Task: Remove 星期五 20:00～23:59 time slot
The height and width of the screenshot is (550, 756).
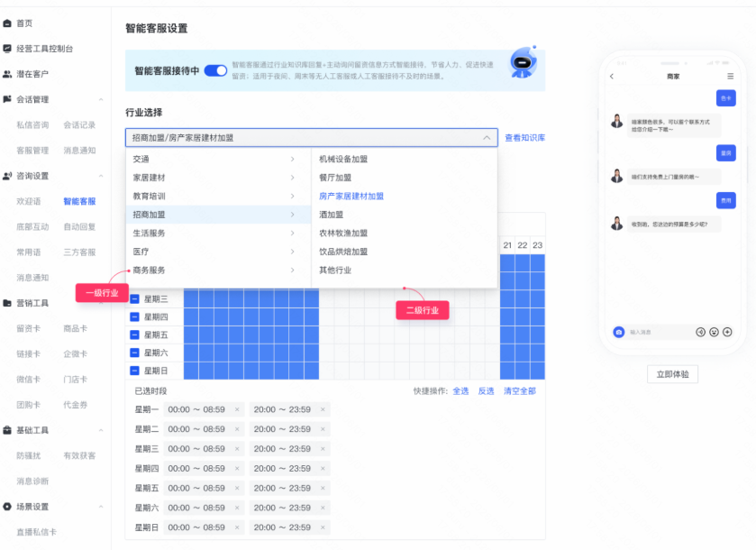Action: (x=323, y=489)
